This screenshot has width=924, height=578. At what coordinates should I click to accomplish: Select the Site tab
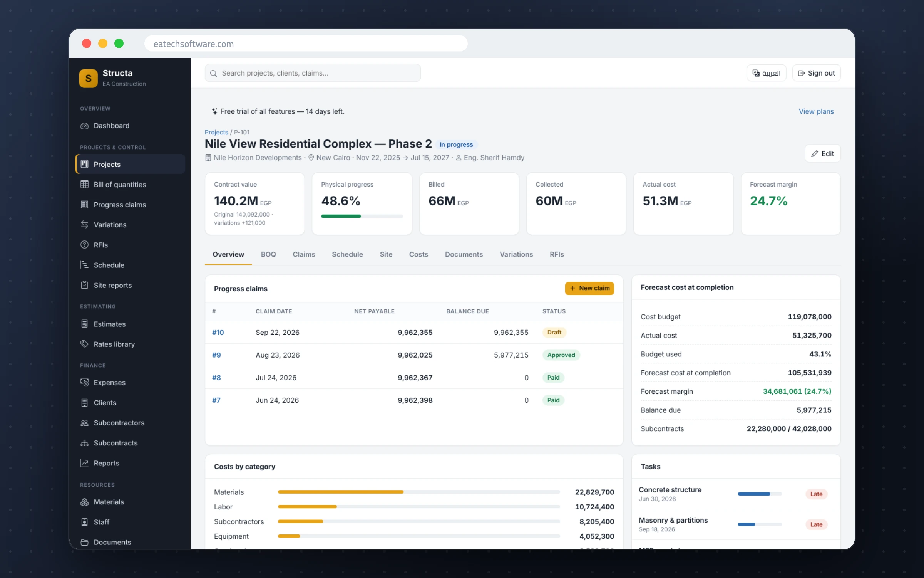pyautogui.click(x=386, y=254)
